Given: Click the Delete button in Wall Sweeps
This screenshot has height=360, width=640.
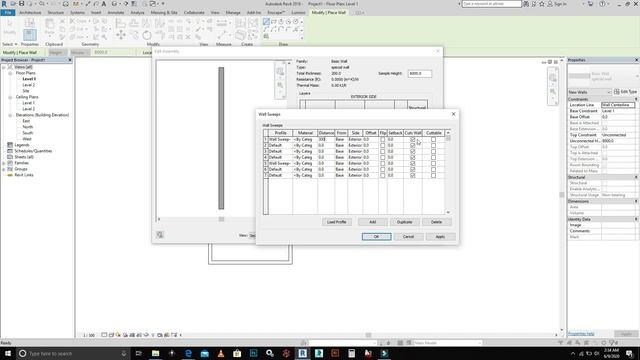Looking at the screenshot, I should tap(436, 222).
